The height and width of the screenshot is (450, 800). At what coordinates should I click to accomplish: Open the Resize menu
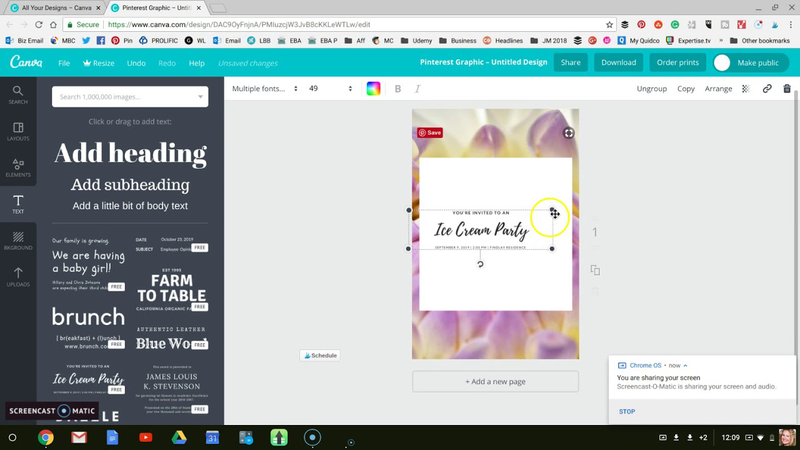click(100, 63)
